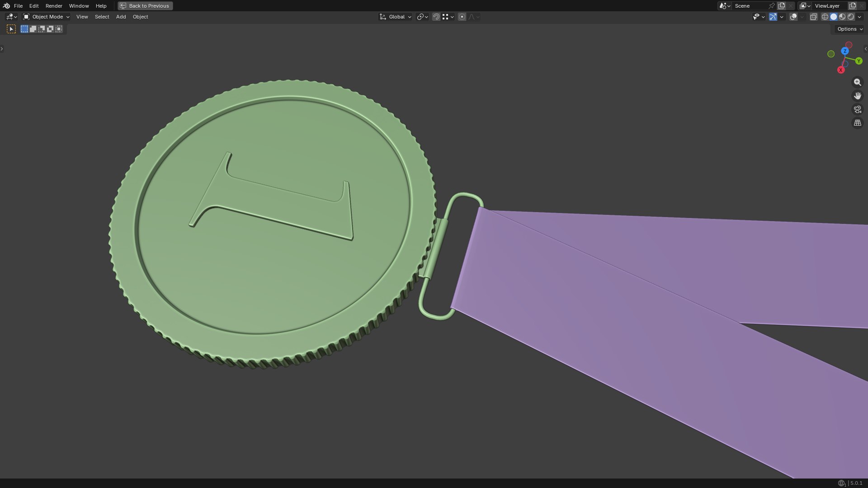This screenshot has height=488, width=868.
Task: Switch perspective/orthographic grid icon
Action: pos(857,123)
